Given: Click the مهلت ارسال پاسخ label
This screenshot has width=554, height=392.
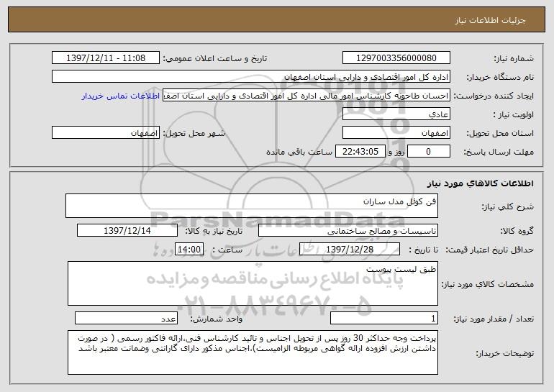Looking at the screenshot, I should (x=499, y=152).
